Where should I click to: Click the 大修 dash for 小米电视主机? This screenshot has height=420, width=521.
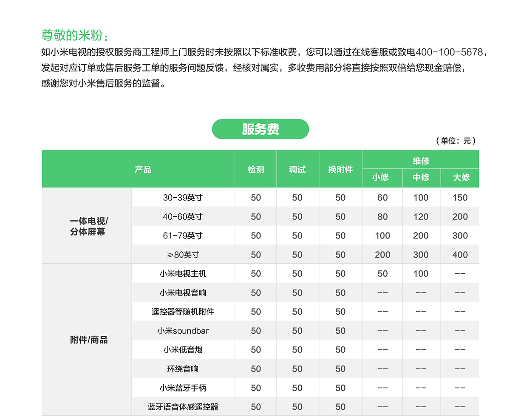pos(460,274)
